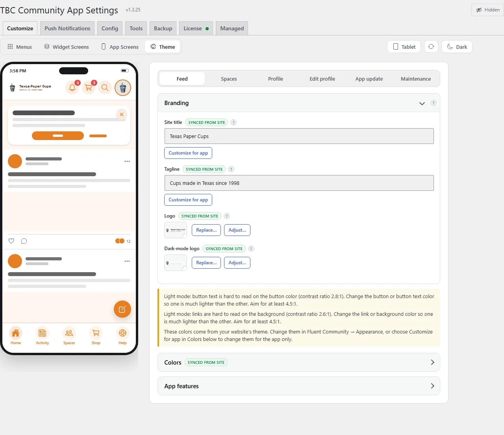Viewport: 504px width, 435px height.
Task: Select Activity in the phone bottom navigation
Action: [x=43, y=336]
